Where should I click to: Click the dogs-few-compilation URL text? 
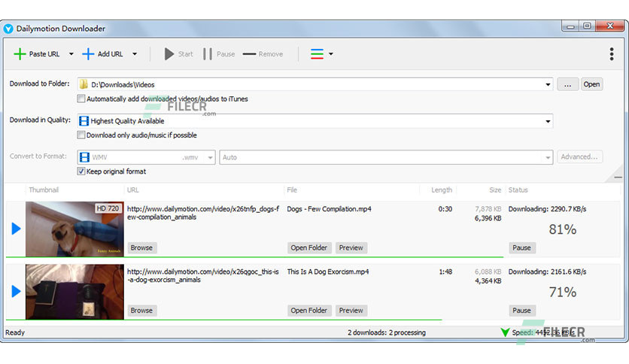tap(203, 213)
